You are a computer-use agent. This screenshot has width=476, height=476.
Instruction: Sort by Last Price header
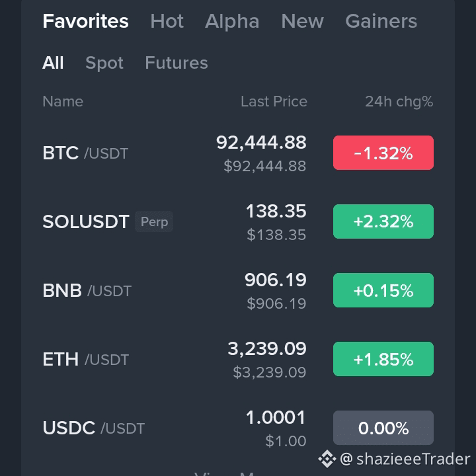(274, 101)
